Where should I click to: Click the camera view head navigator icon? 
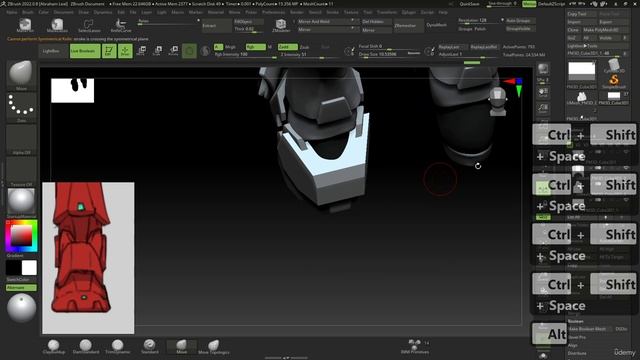tap(498, 101)
